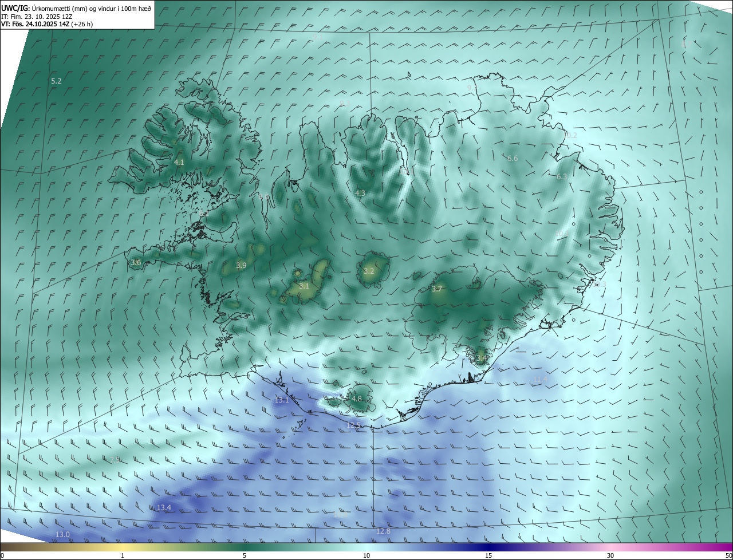Click the 3.7 value over Vatnajökull
This screenshot has height=560, width=733.
(x=437, y=289)
